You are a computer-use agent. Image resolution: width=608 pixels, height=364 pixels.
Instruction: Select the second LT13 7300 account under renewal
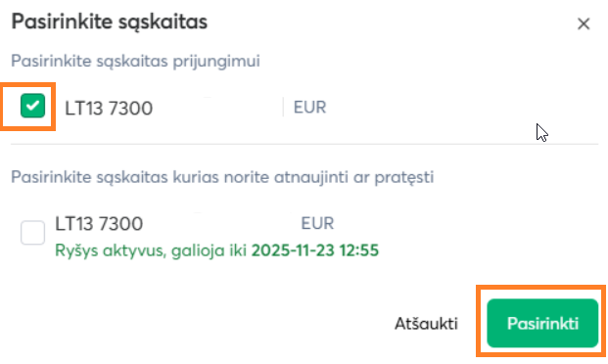click(99, 224)
